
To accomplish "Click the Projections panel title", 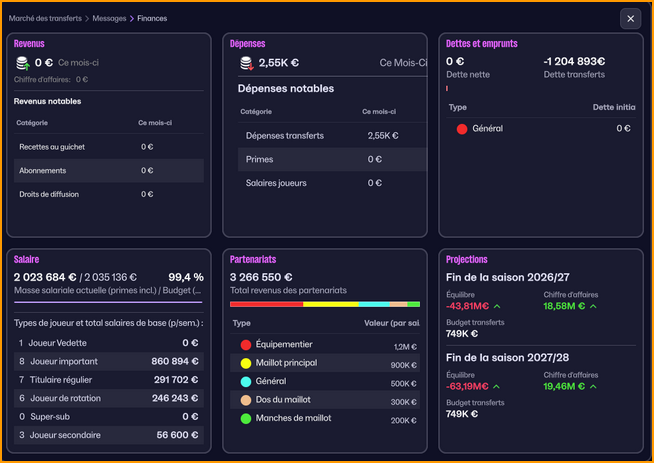I will point(467,259).
